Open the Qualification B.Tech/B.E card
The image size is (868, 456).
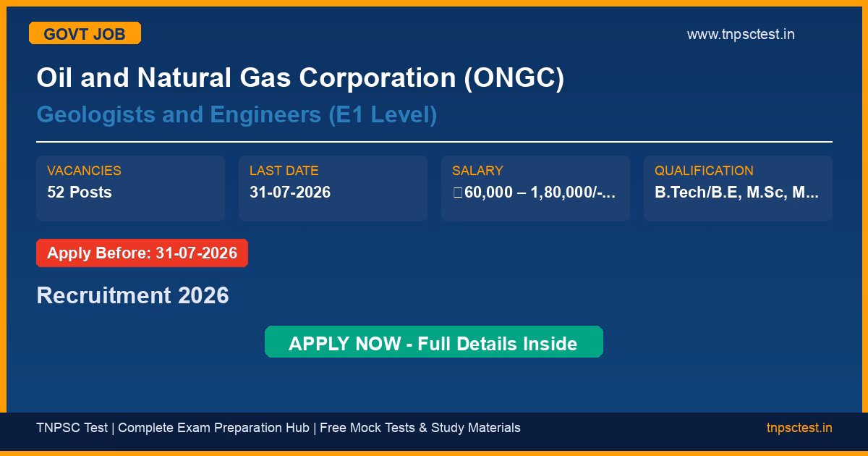coord(738,188)
